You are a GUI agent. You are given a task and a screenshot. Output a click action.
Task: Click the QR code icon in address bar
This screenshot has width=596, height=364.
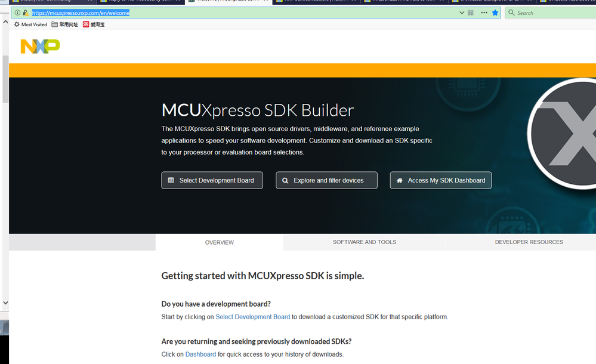tap(471, 13)
